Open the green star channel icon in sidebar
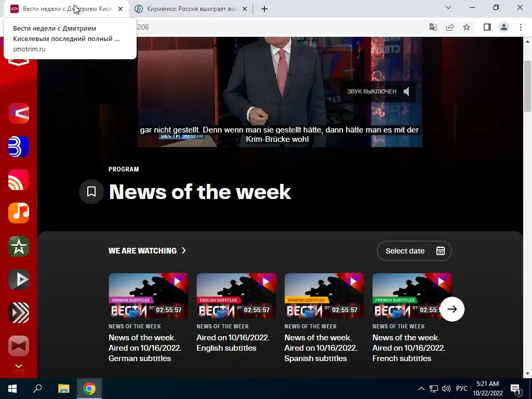532x399 pixels. (19, 246)
